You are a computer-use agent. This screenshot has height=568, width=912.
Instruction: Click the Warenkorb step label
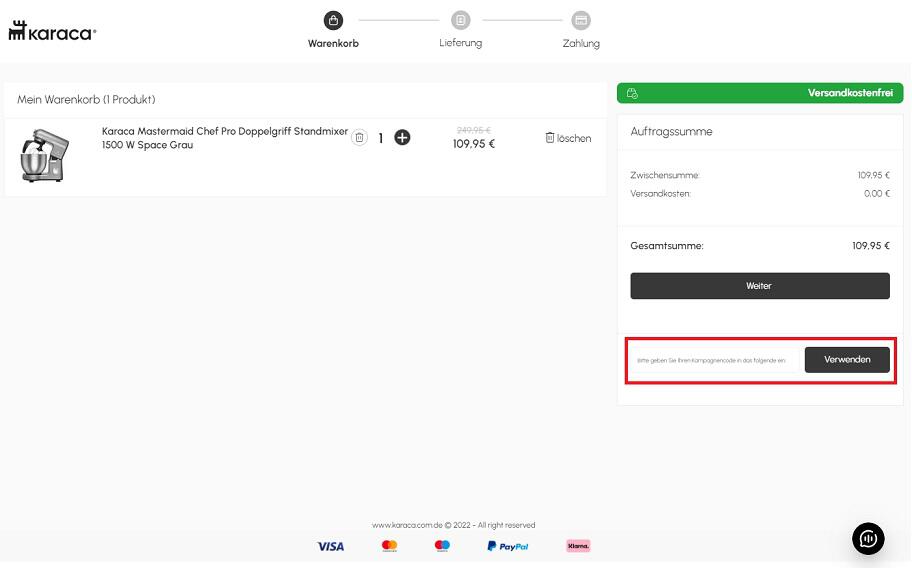tap(333, 43)
